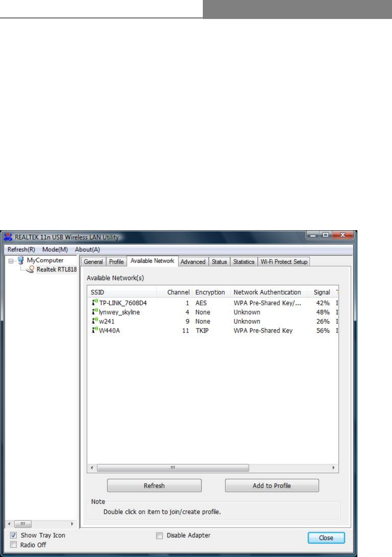The image size is (392, 557).
Task: Click the 26% signal value
Action: click(323, 321)
